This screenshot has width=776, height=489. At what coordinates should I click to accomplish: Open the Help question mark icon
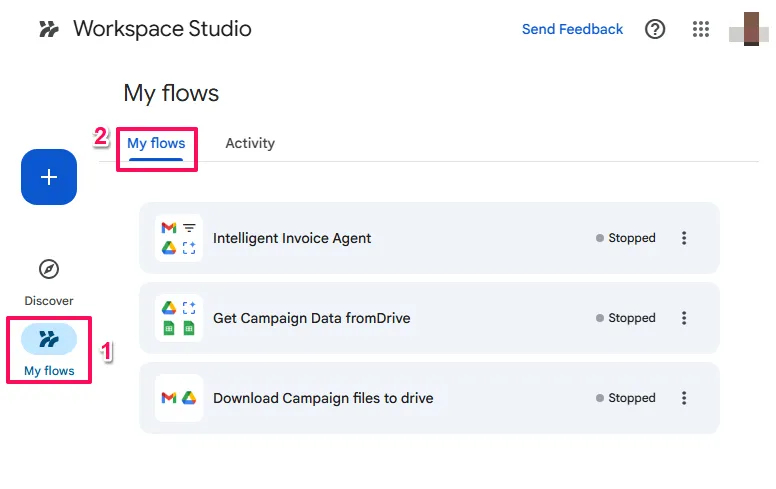[x=655, y=29]
